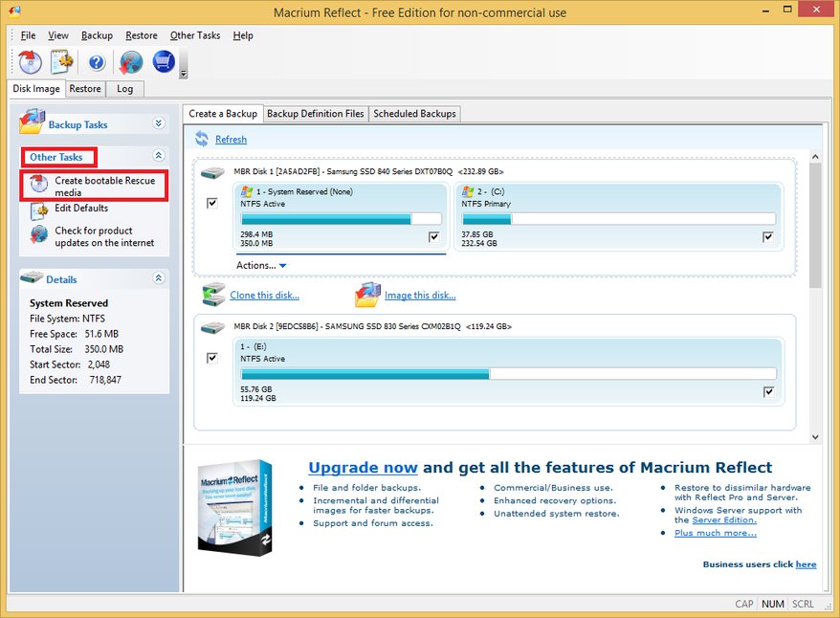Click the Image this disk link

point(420,295)
